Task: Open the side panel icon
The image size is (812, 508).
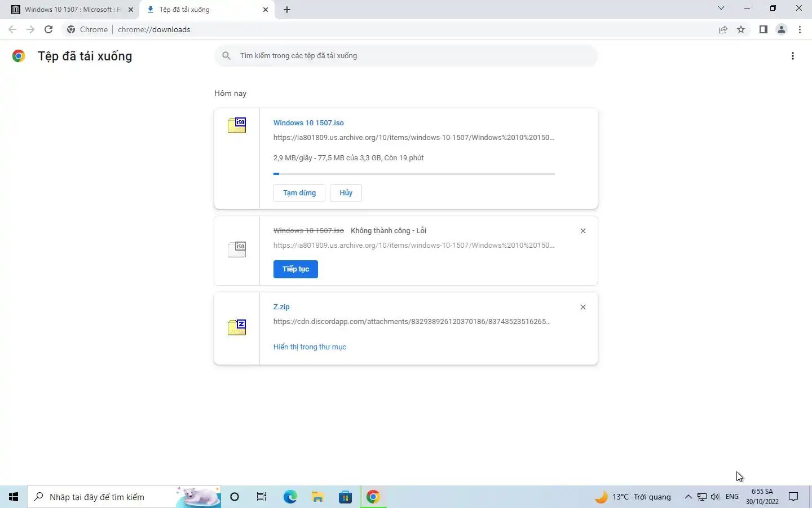Action: click(x=764, y=29)
